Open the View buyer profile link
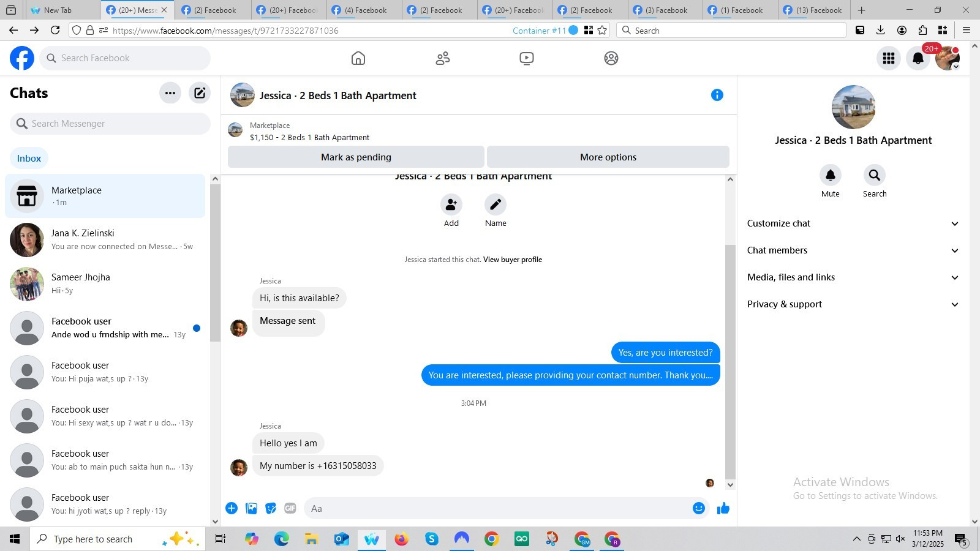Image resolution: width=980 pixels, height=551 pixels. click(513, 260)
